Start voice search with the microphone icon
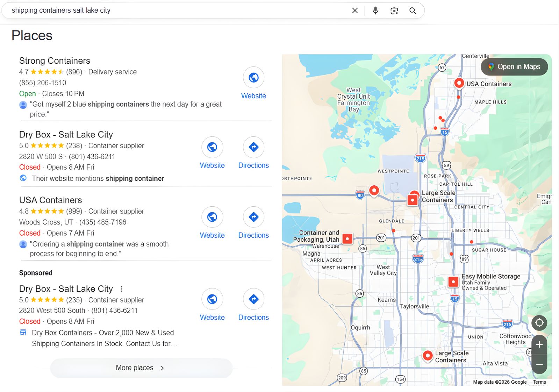Image resolution: width=559 pixels, height=392 pixels. (375, 10)
